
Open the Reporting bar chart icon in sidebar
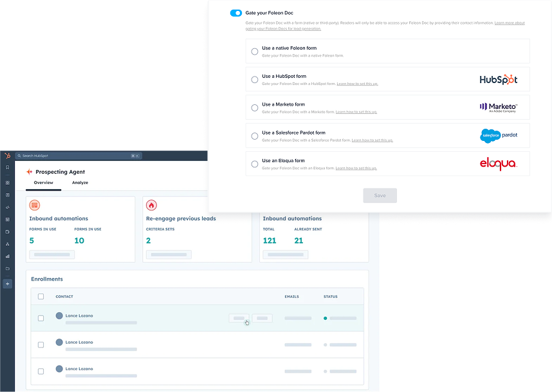pyautogui.click(x=7, y=256)
